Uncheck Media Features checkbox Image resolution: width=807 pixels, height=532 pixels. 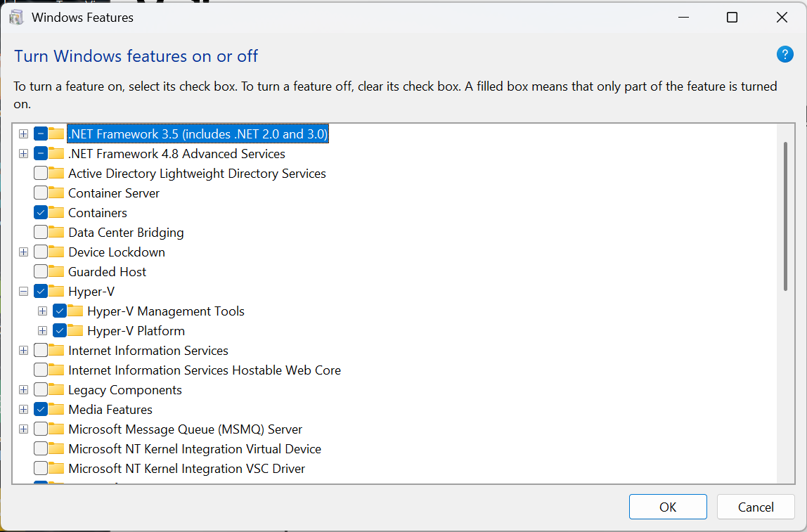[41, 409]
